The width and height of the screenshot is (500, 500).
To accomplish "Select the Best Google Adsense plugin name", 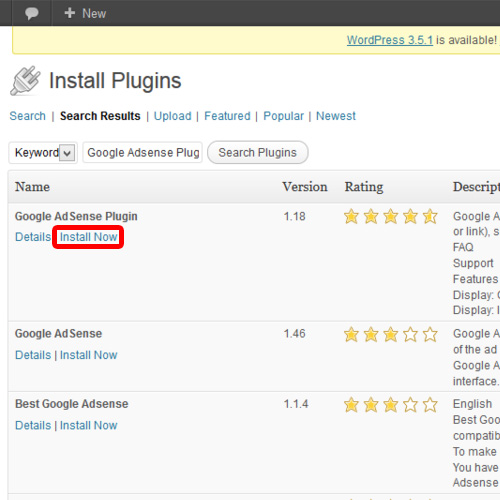I will point(72,404).
